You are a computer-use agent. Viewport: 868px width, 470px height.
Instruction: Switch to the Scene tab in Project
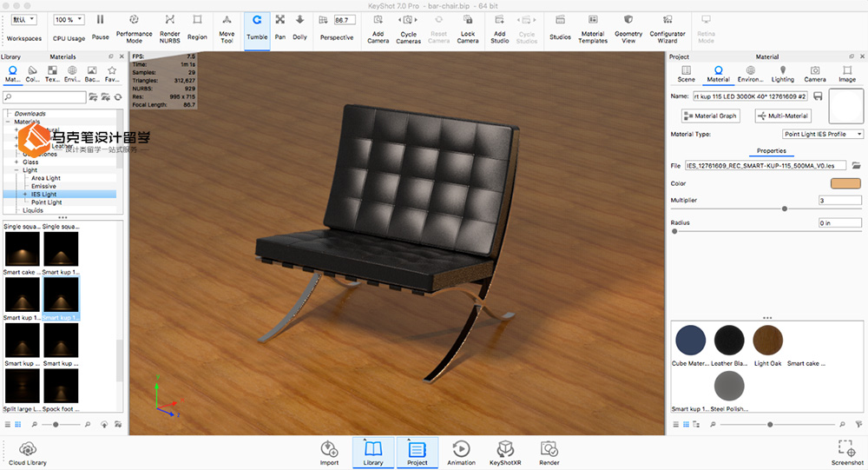pyautogui.click(x=686, y=74)
